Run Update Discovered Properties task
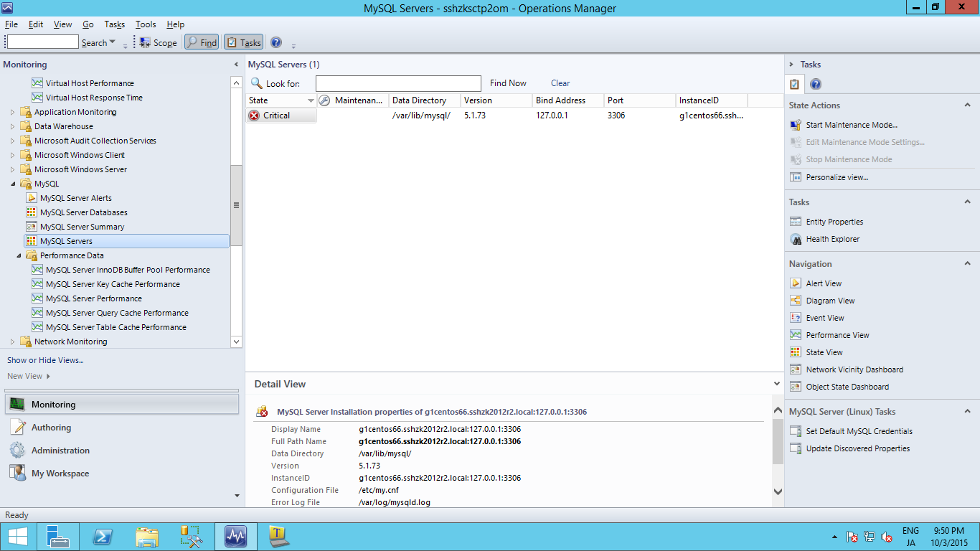The image size is (980, 551). (x=857, y=448)
